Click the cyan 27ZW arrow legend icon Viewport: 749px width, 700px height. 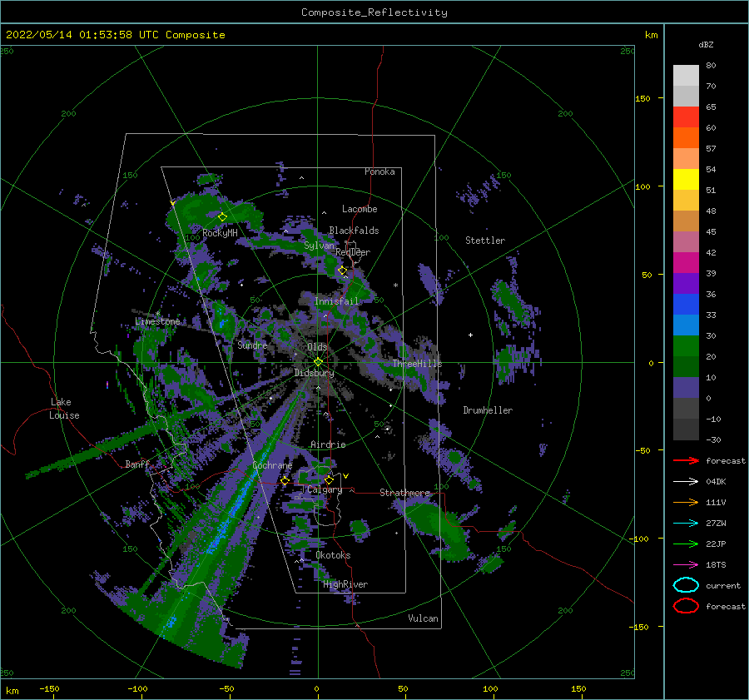(686, 524)
